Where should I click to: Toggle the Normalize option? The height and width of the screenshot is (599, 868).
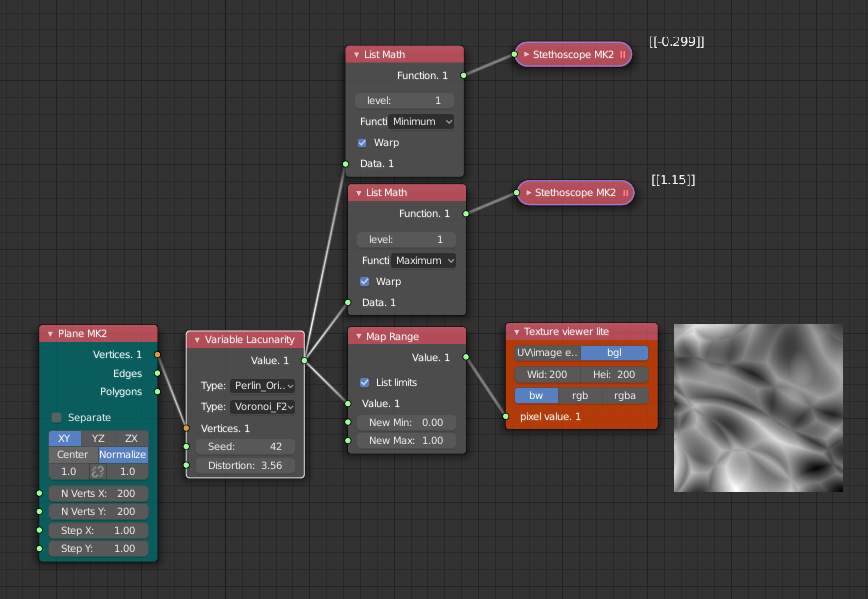coord(123,455)
